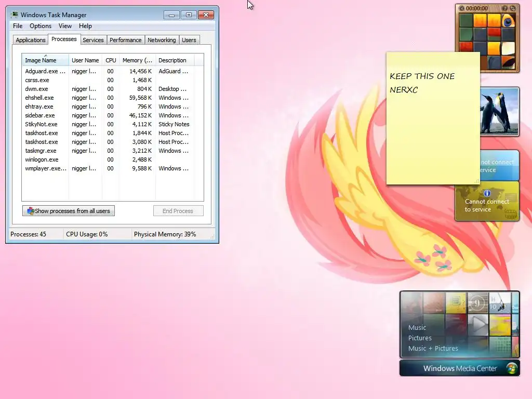This screenshot has height=399, width=532.
Task: Select the Processes tab
Action: (x=64, y=39)
